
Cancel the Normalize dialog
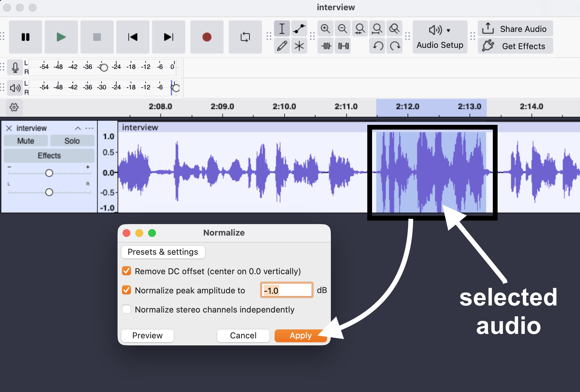[243, 335]
